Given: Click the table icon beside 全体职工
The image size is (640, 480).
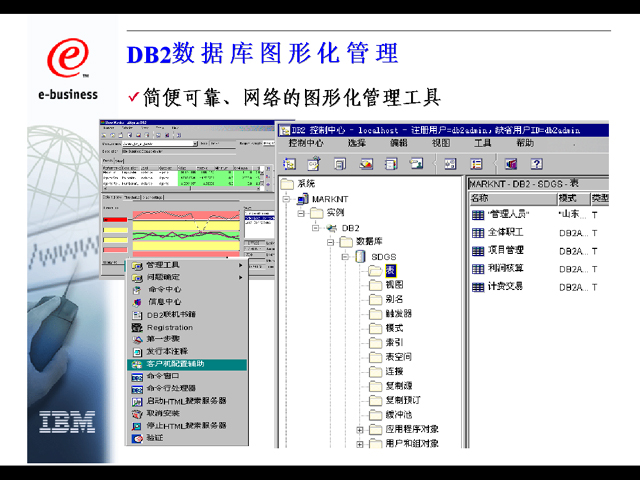Looking at the screenshot, I should click(478, 233).
